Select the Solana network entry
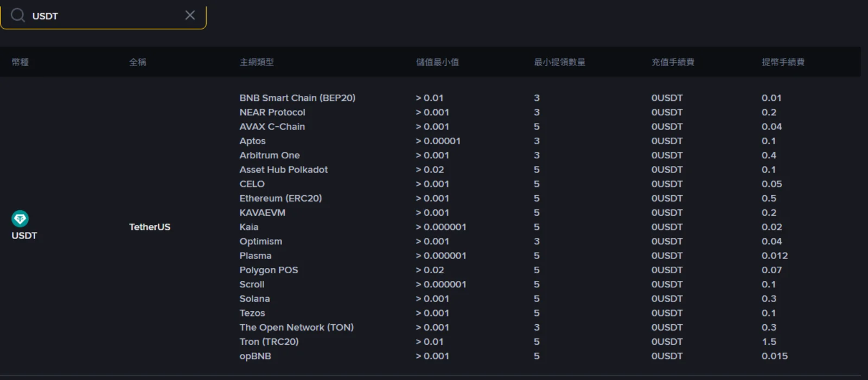868x380 pixels. (255, 299)
